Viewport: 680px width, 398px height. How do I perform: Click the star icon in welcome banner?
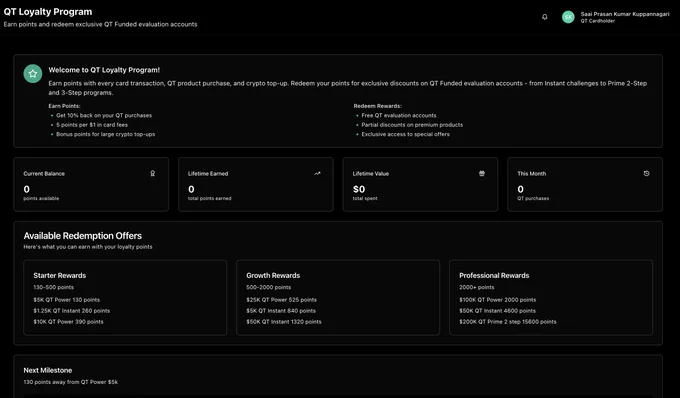(33, 74)
